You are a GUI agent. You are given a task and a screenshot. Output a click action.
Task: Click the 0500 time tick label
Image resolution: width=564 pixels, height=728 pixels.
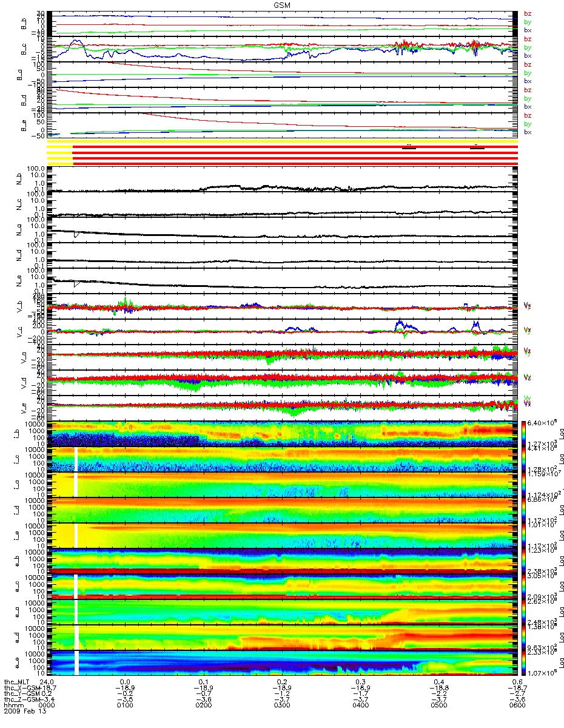pos(438,706)
